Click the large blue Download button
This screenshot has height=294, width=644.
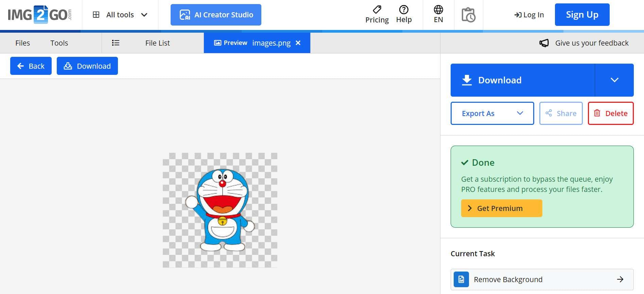click(x=523, y=80)
